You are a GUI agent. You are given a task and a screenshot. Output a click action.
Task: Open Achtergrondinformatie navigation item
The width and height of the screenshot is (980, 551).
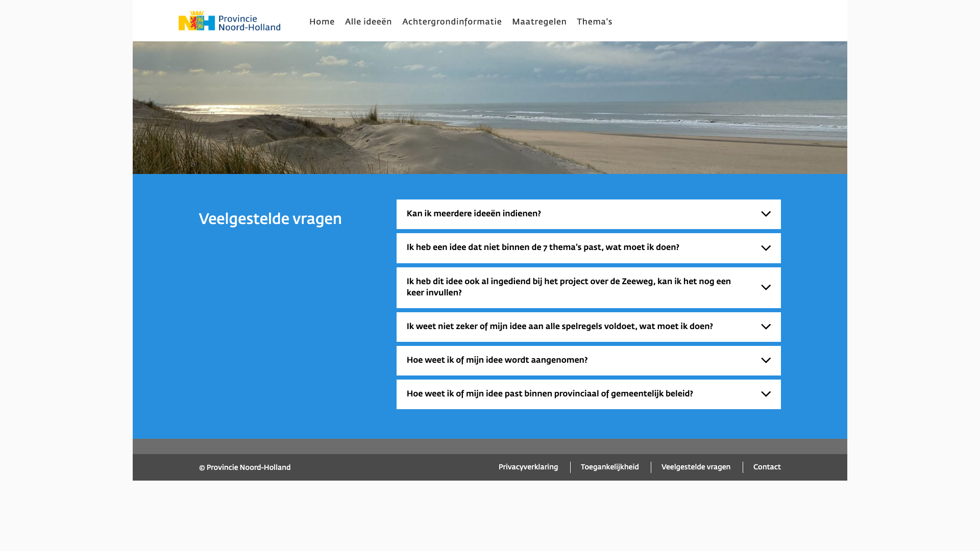coord(452,22)
